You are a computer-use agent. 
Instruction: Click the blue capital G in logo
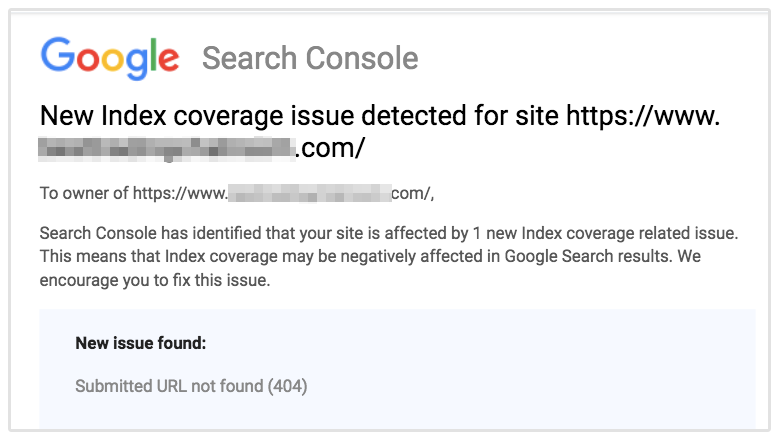pyautogui.click(x=57, y=56)
